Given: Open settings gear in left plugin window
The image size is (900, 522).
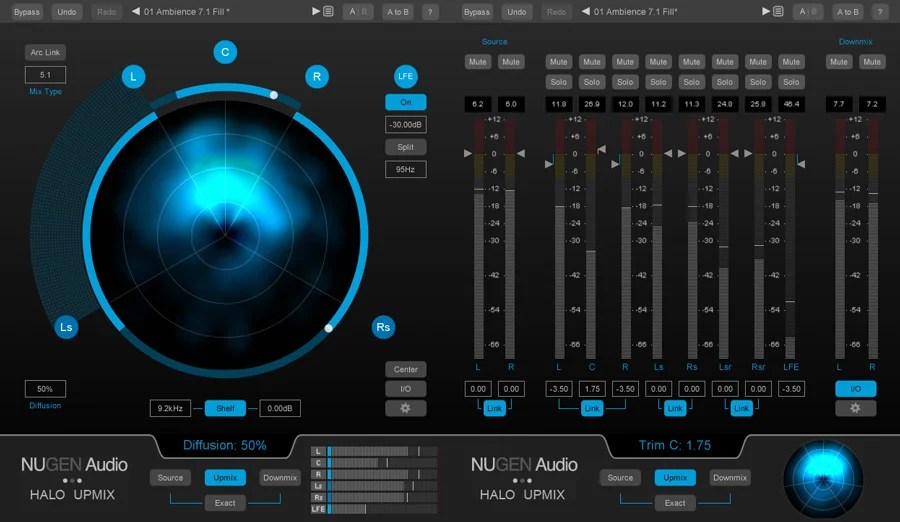Looking at the screenshot, I should (405, 408).
